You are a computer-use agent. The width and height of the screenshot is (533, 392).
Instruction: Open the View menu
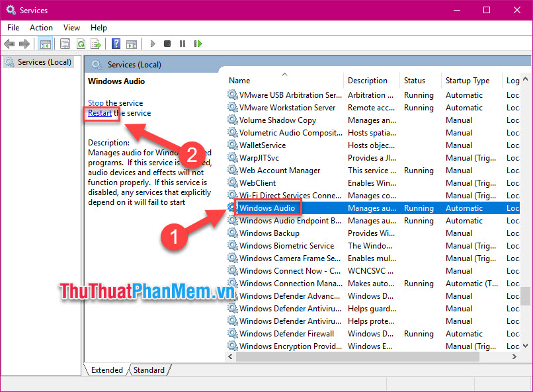71,28
